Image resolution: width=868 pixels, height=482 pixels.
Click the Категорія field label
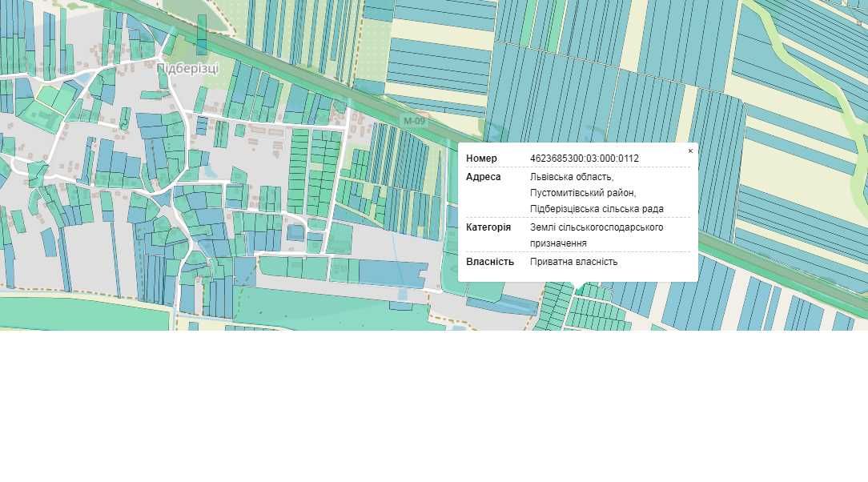(488, 227)
